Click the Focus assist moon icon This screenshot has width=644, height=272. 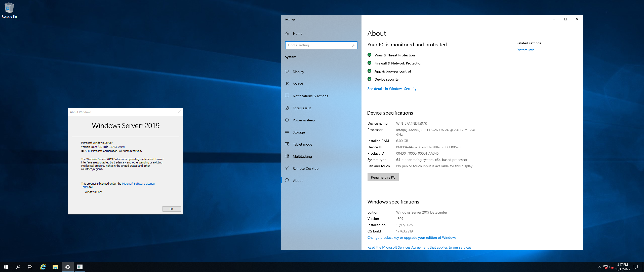point(287,108)
